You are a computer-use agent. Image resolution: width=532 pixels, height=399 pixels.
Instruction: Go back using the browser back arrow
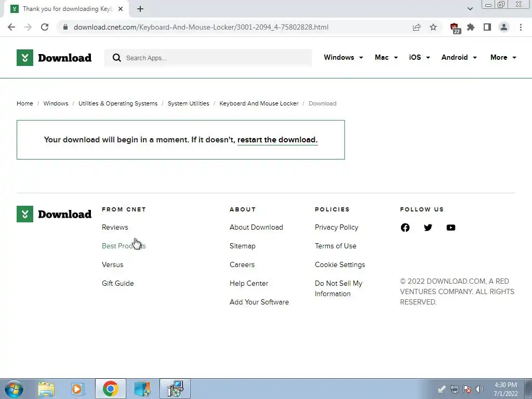[11, 27]
